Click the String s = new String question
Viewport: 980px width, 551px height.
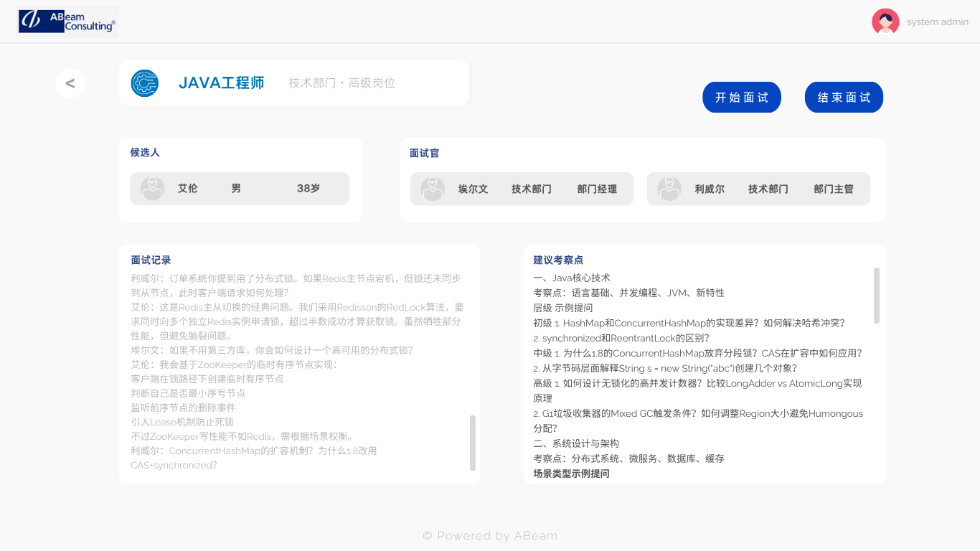pyautogui.click(x=665, y=368)
